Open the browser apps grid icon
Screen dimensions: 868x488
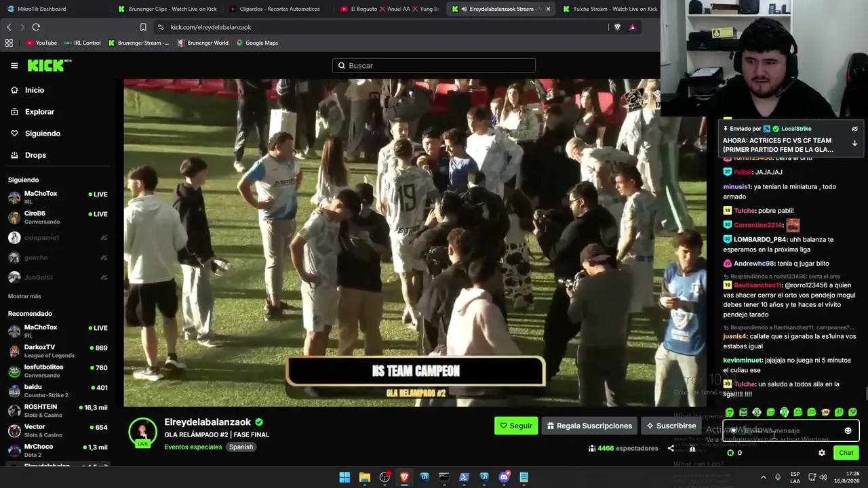tap(9, 43)
